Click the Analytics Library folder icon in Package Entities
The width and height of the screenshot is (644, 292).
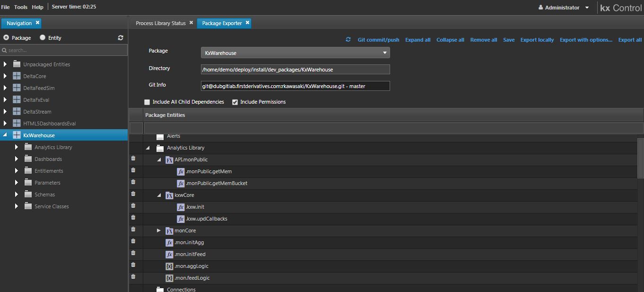tap(160, 148)
